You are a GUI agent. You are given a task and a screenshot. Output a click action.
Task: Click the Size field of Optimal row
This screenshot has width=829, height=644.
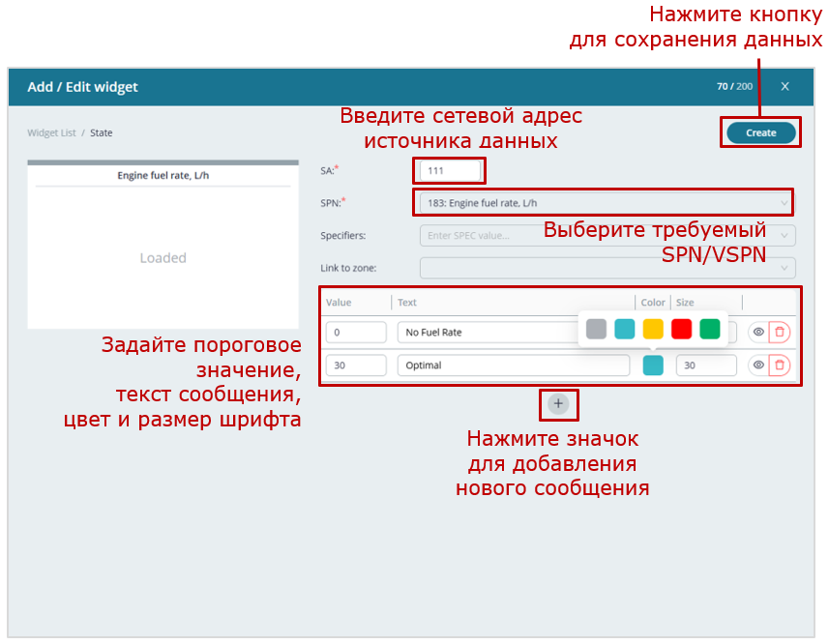705,366
